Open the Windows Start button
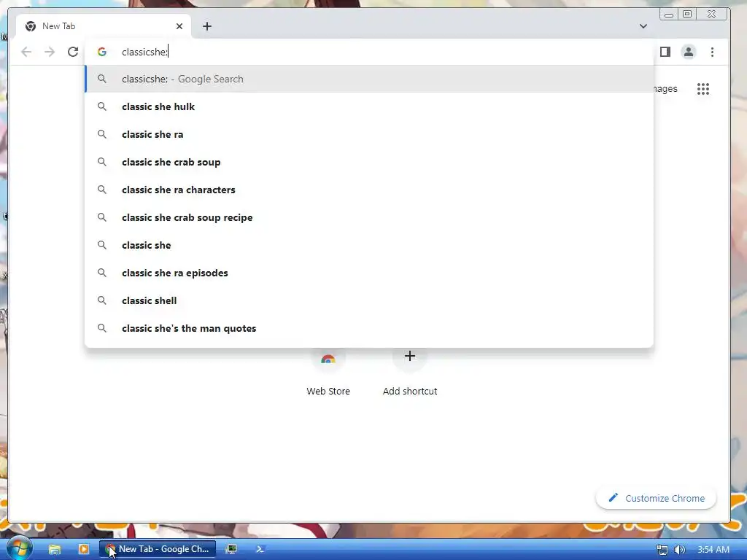The width and height of the screenshot is (747, 560). point(19,549)
